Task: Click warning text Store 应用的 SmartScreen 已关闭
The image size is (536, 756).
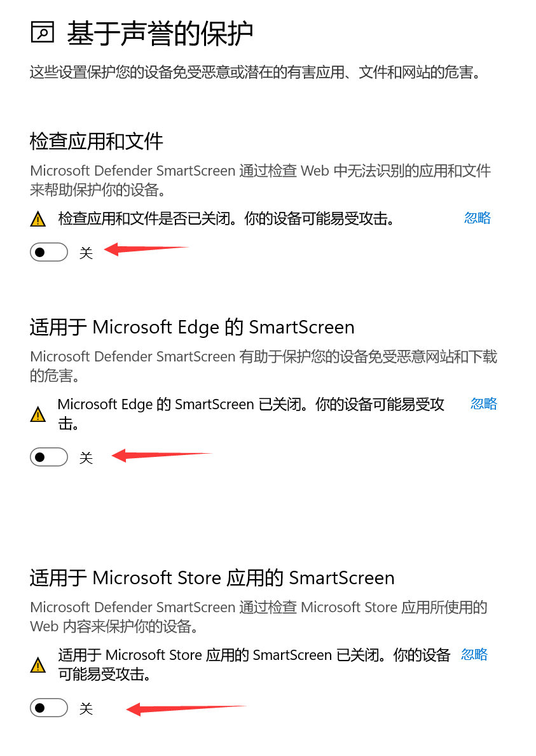Action: click(x=254, y=664)
